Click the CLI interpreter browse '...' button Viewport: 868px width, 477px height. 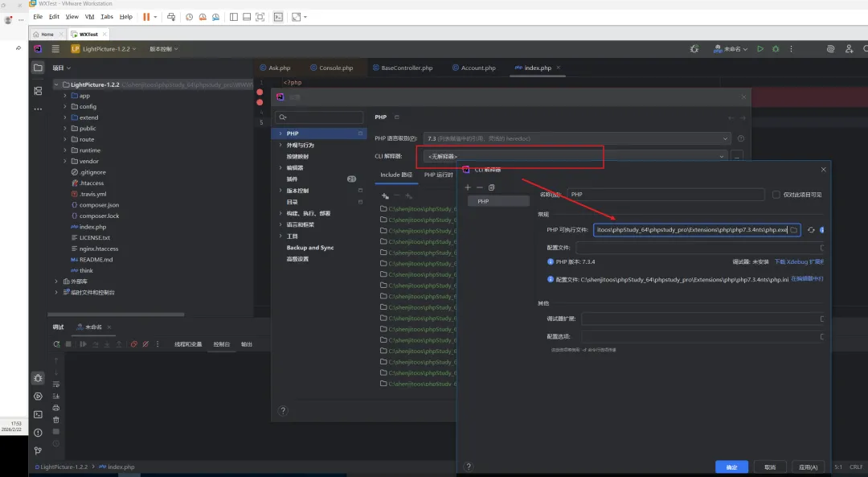click(737, 157)
